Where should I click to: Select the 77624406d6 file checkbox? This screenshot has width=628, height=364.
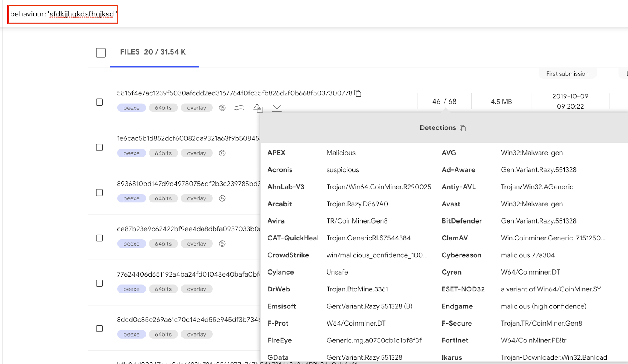pyautogui.click(x=100, y=283)
